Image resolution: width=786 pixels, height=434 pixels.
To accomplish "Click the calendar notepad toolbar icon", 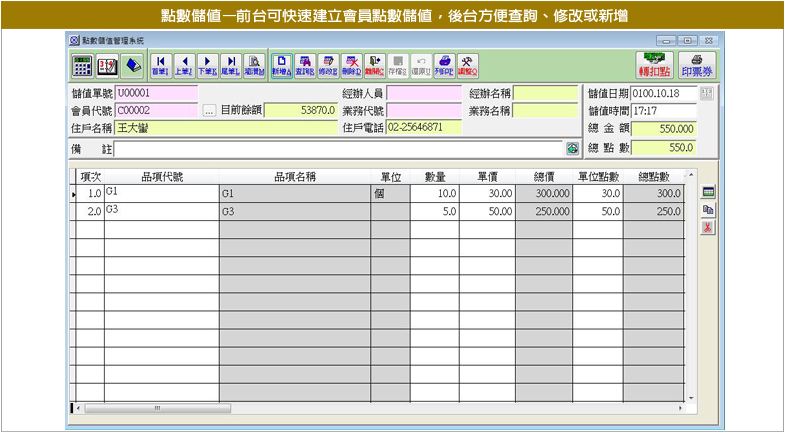I will (107, 66).
